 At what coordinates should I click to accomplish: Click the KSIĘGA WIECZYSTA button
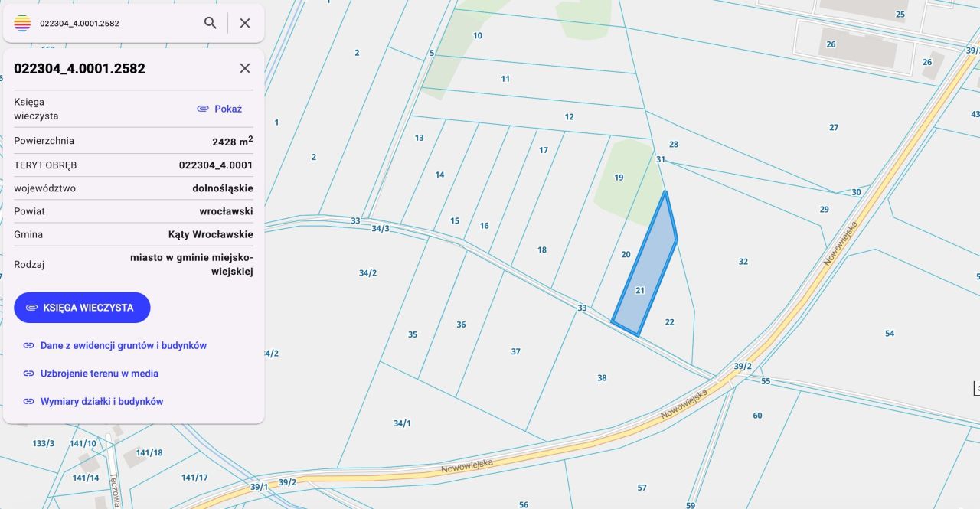82,308
